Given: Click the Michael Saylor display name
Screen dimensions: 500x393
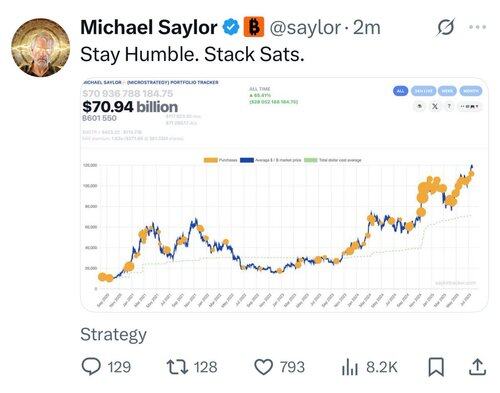Looking at the screenshot, I should coord(149,27).
